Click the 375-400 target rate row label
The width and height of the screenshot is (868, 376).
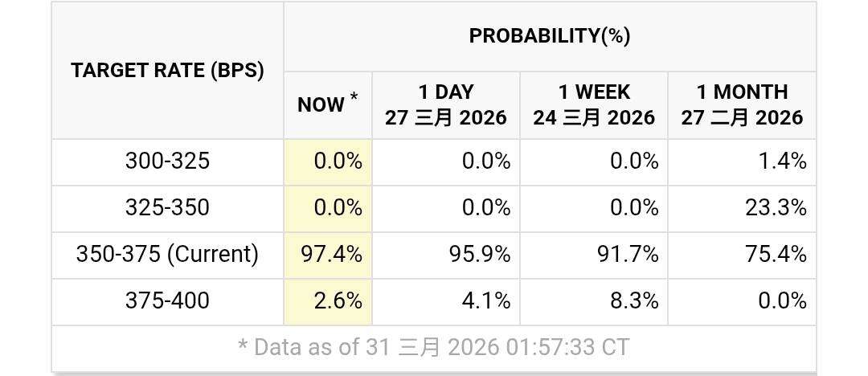167,301
